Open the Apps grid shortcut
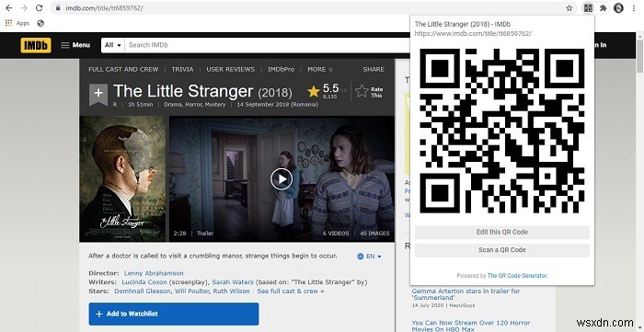 pyautogui.click(x=17, y=23)
